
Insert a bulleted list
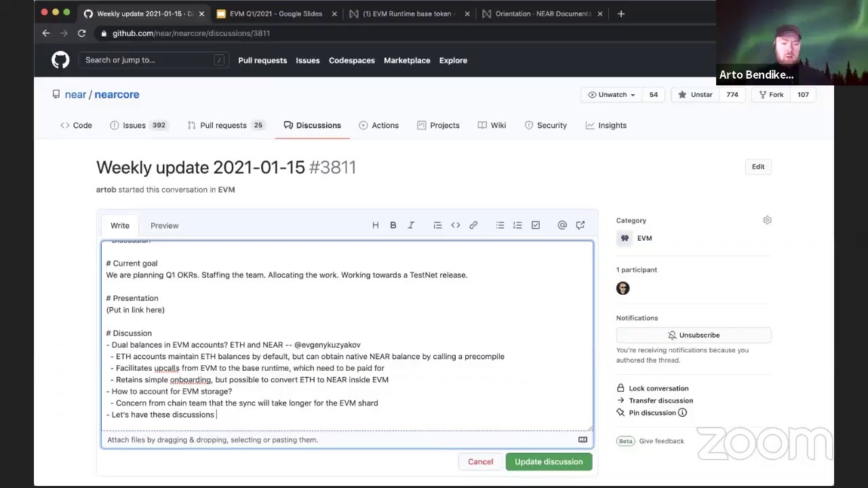[500, 225]
